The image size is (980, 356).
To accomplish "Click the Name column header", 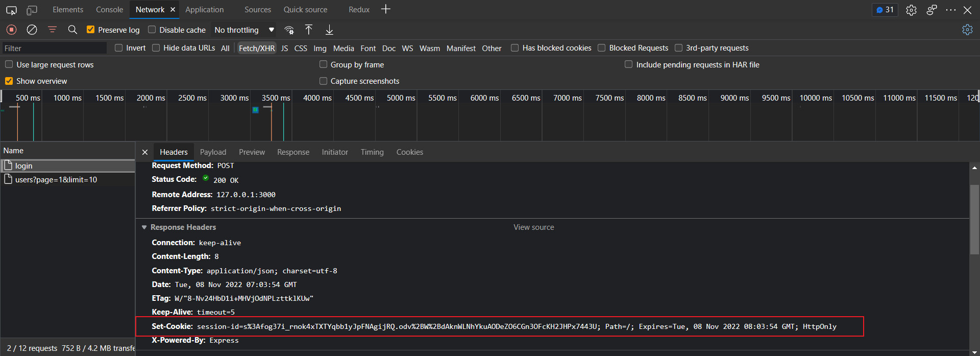I will [67, 151].
